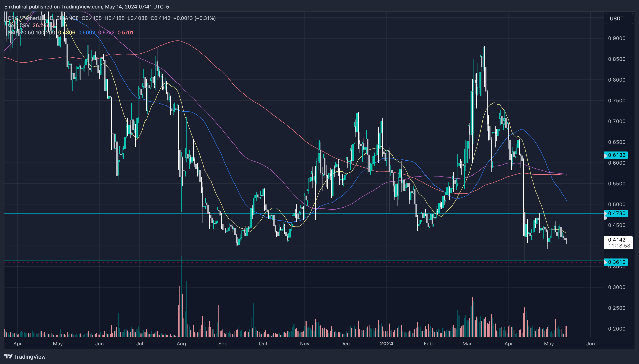Open the USDT currency selector
The width and height of the screenshot is (639, 364).
click(x=619, y=18)
